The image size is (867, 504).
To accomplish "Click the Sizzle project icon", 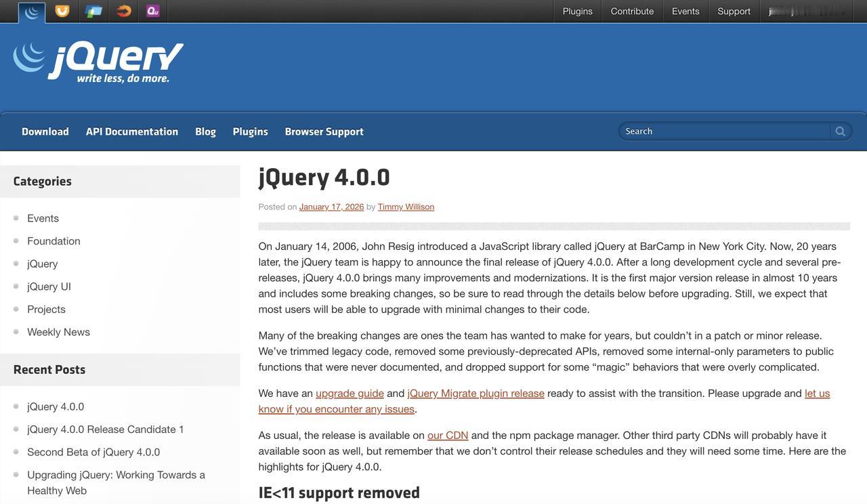I will tap(123, 11).
